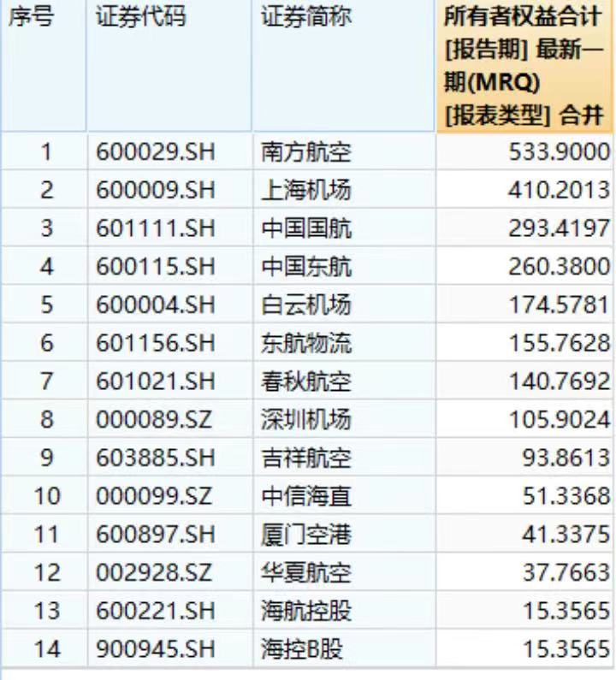
Task: Select stock code 600009.SH
Action: [156, 191]
